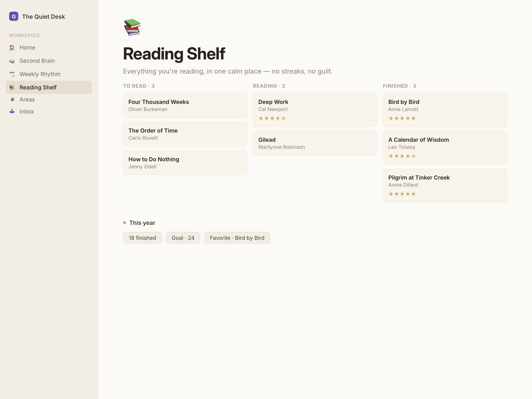The height and width of the screenshot is (399, 532).
Task: Click author name Leo Tolstoy
Action: click(x=402, y=147)
